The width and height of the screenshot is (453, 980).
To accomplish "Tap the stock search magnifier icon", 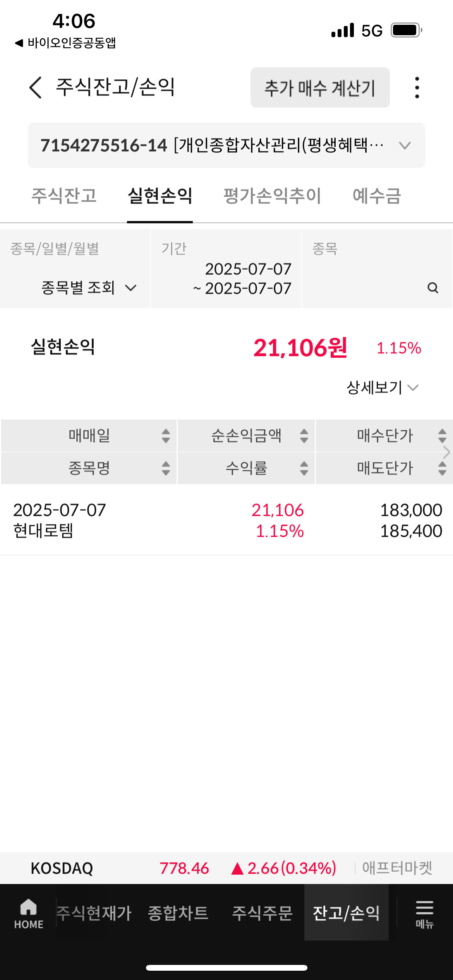I will click(x=432, y=288).
